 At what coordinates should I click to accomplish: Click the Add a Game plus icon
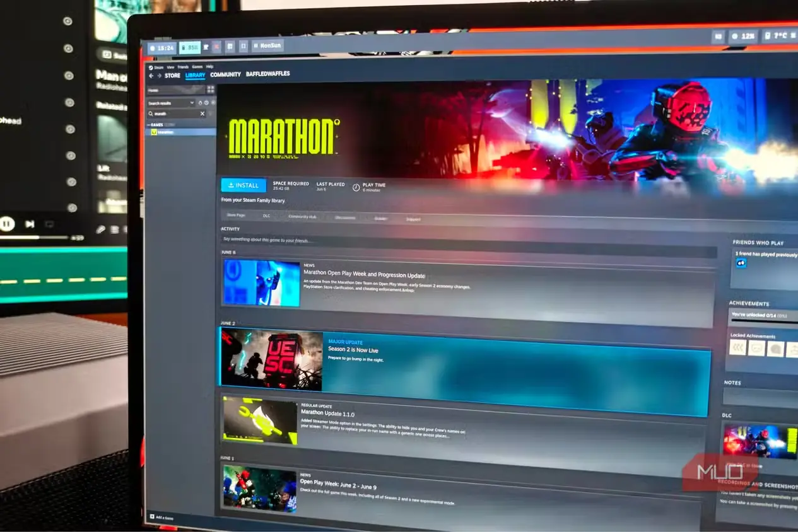tap(152, 517)
